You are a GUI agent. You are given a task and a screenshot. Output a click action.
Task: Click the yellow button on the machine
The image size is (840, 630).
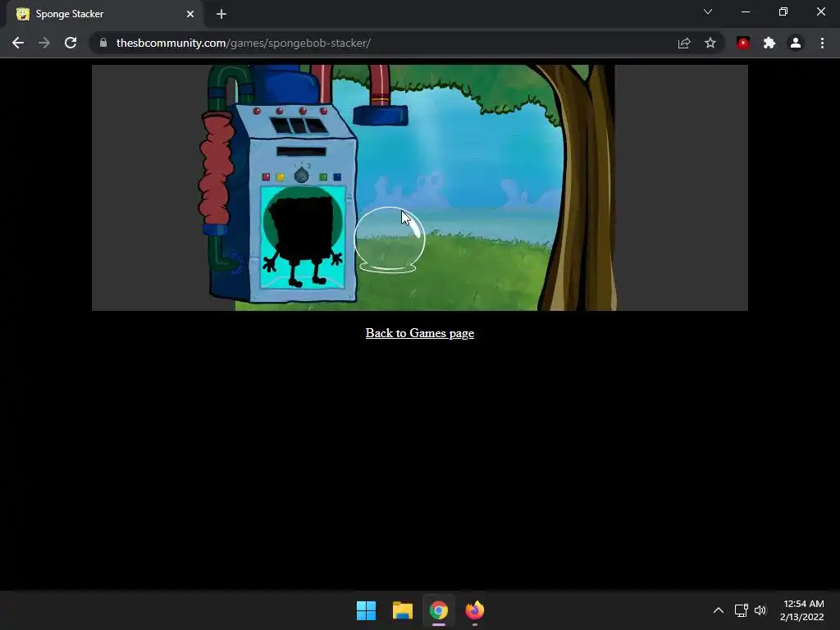[x=281, y=177]
